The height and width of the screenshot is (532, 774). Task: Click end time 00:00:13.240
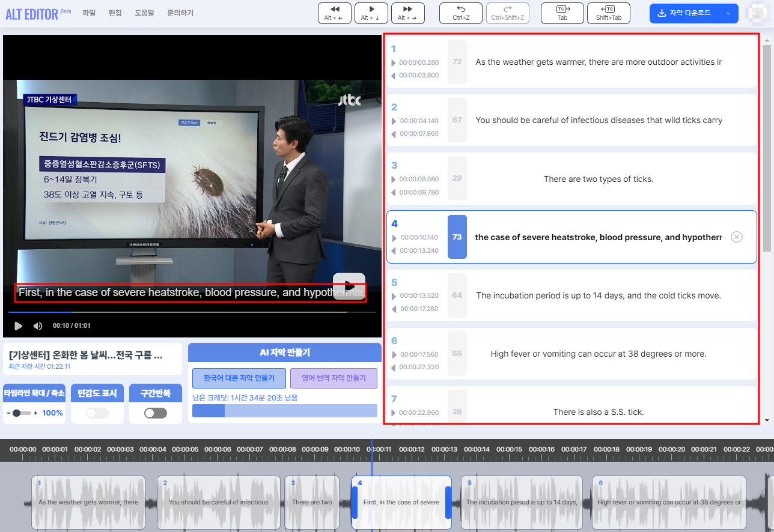(419, 250)
